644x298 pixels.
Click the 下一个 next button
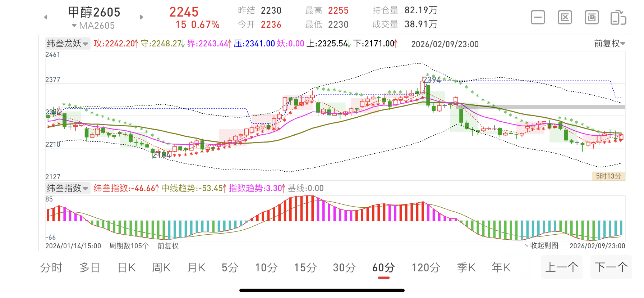pos(611,267)
